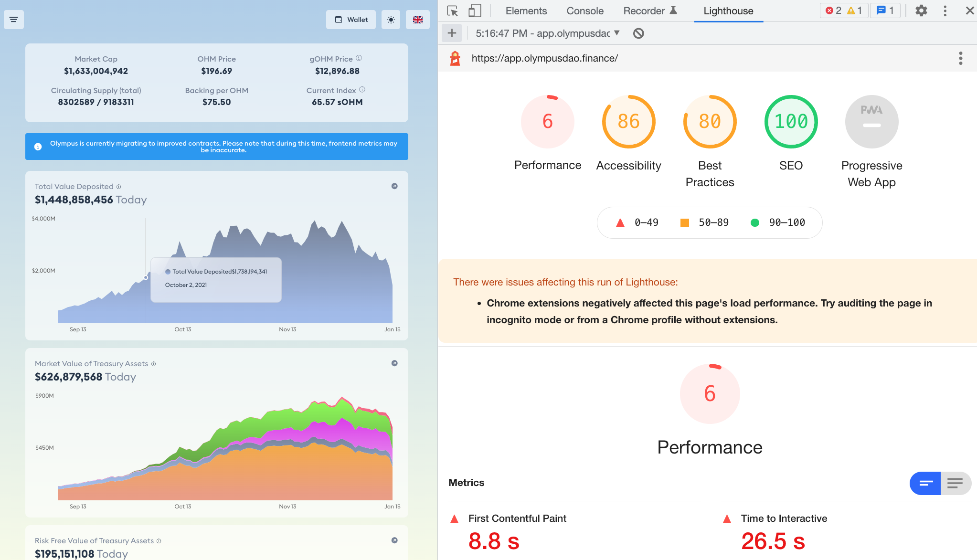Viewport: 977px width, 560px height.
Task: Open Total Value Deposited expanded chart view
Action: point(393,186)
